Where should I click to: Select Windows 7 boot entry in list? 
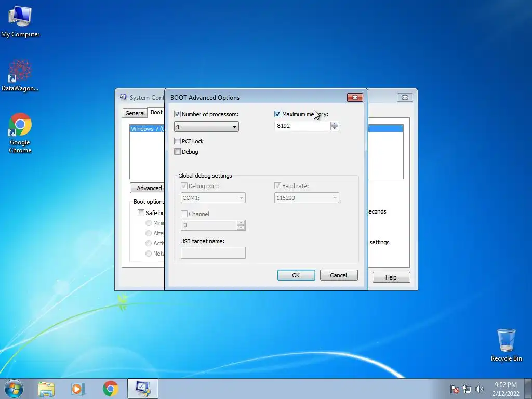147,129
